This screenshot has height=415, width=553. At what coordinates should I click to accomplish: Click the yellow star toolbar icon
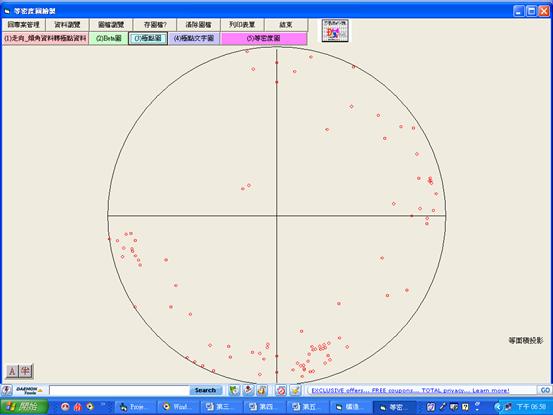(295, 390)
